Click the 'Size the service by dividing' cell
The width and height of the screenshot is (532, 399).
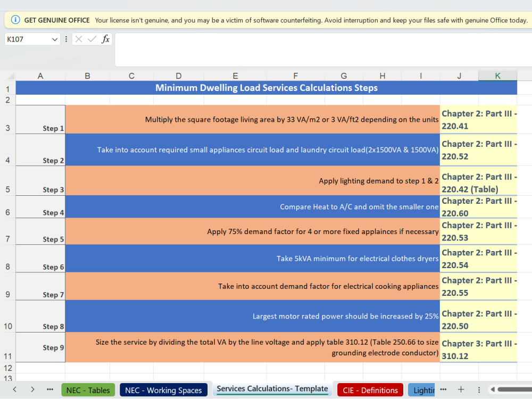pos(252,347)
